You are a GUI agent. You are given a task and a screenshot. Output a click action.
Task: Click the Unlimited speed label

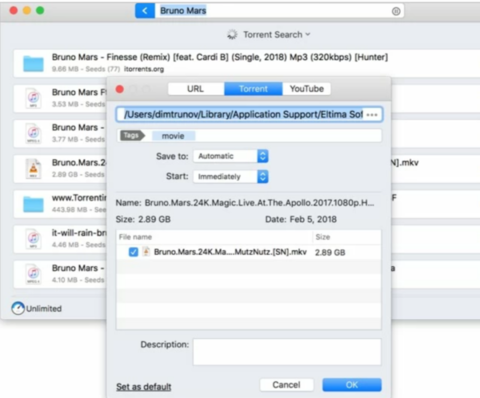tap(44, 309)
